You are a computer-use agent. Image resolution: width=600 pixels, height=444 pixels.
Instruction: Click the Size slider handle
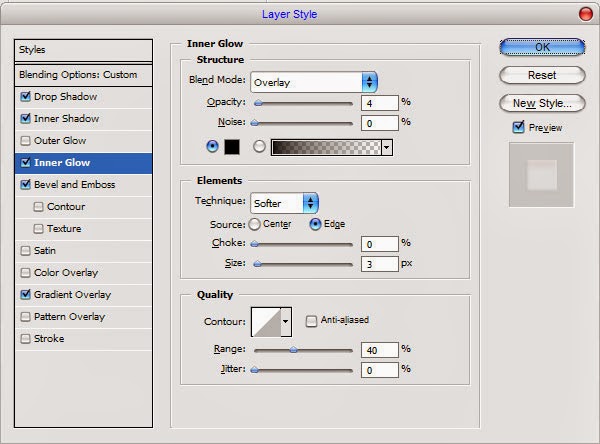point(258,264)
